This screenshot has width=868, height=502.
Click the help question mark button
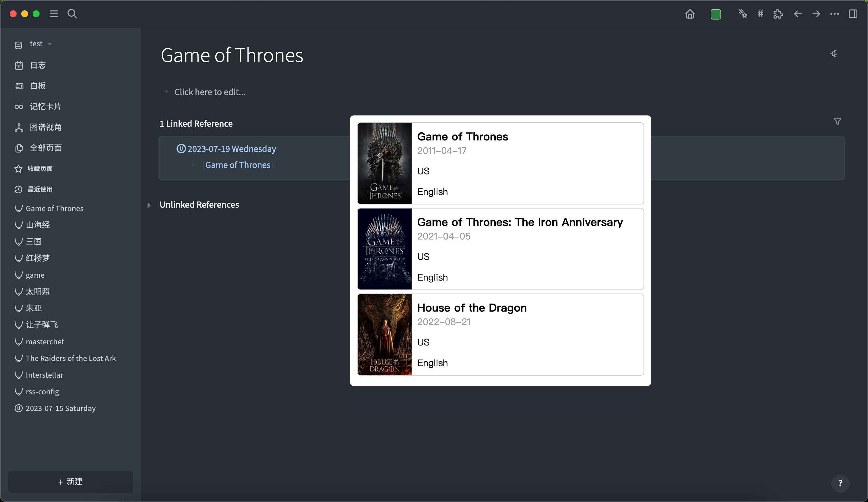point(840,483)
